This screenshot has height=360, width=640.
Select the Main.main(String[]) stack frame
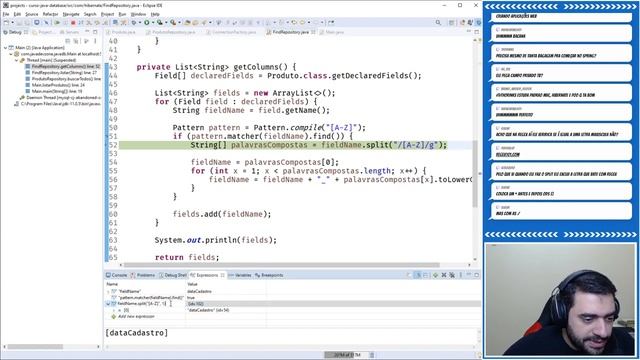click(x=54, y=91)
